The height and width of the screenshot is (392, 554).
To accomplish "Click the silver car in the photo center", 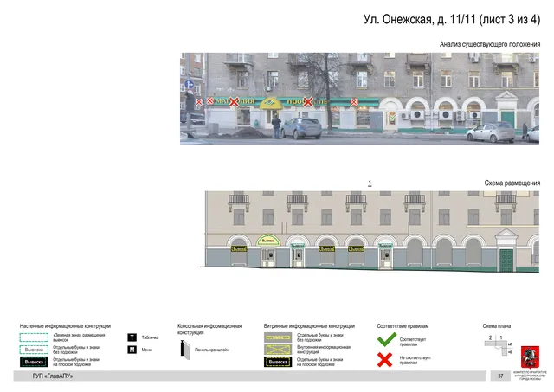I will click(x=301, y=128).
